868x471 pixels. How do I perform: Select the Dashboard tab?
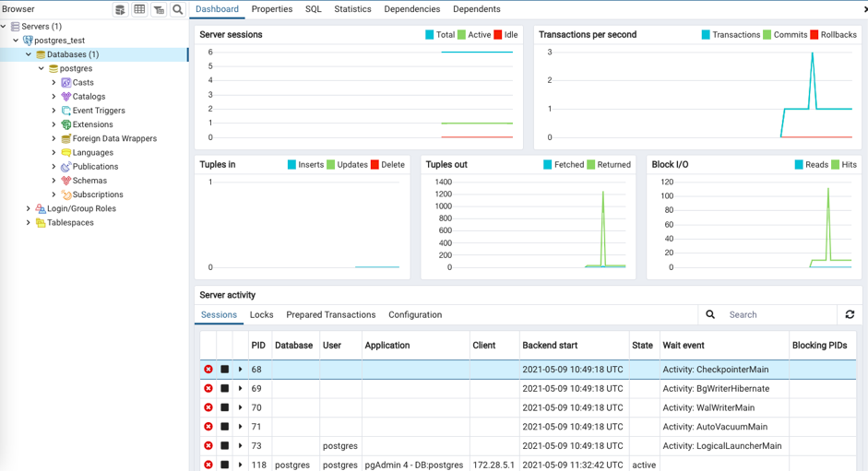(x=217, y=9)
